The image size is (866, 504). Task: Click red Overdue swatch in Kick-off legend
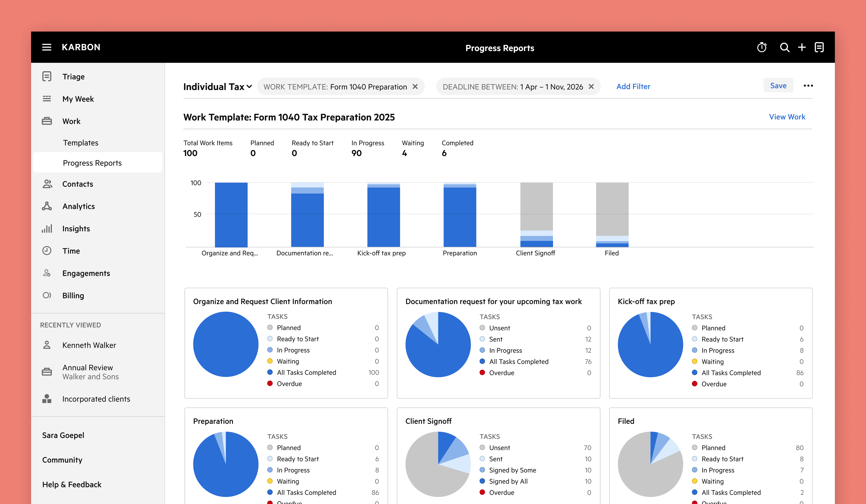click(695, 384)
